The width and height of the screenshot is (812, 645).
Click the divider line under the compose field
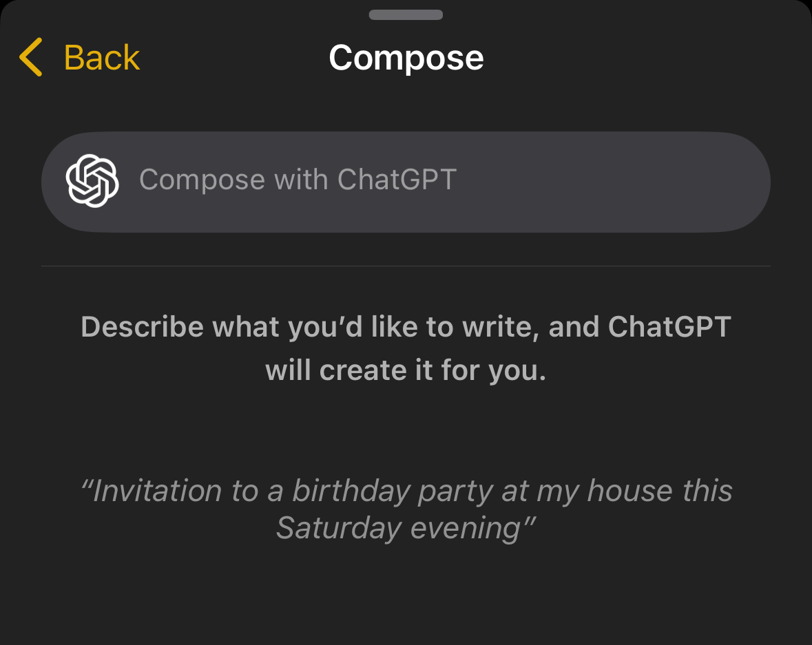coord(406,266)
